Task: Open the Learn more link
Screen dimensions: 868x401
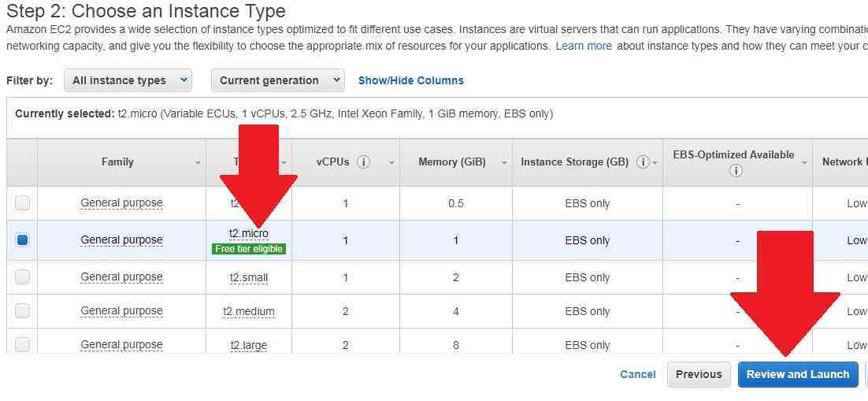Action: tap(584, 46)
